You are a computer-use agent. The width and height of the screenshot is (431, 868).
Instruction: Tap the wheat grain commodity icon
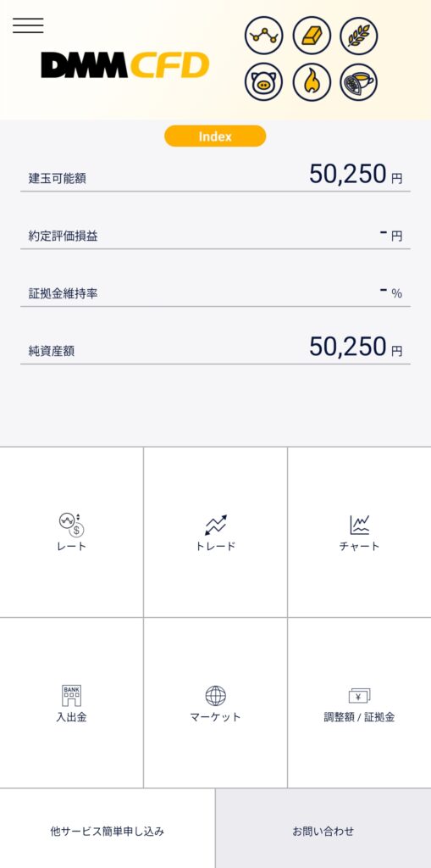(x=358, y=36)
